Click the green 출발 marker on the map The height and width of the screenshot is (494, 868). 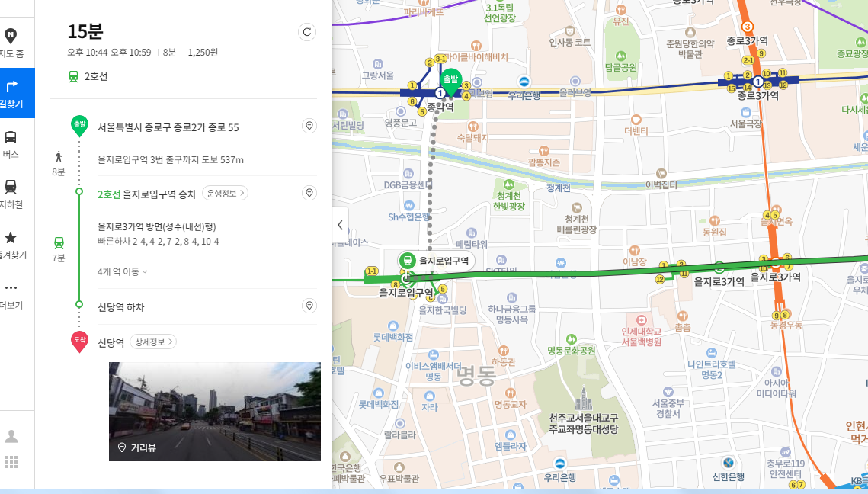point(450,82)
